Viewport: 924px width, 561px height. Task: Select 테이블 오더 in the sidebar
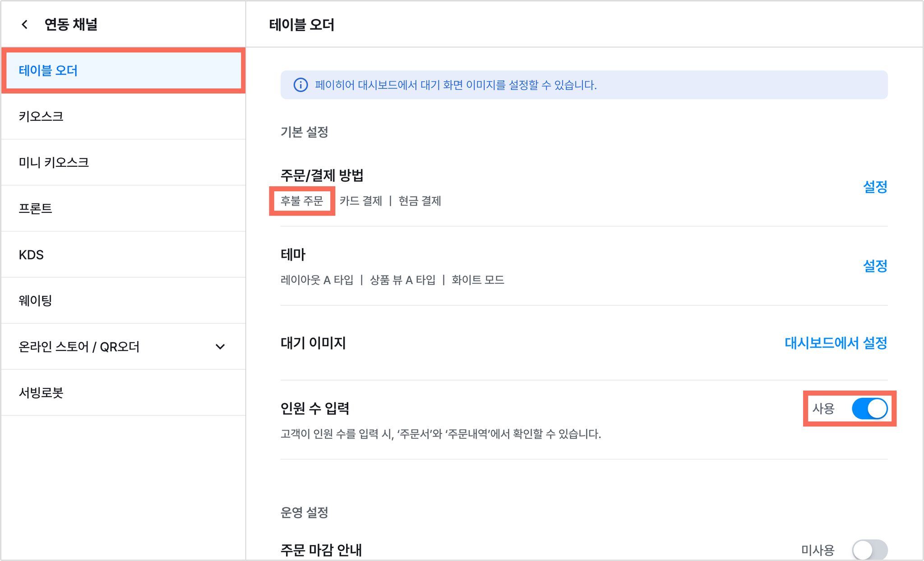(x=124, y=71)
